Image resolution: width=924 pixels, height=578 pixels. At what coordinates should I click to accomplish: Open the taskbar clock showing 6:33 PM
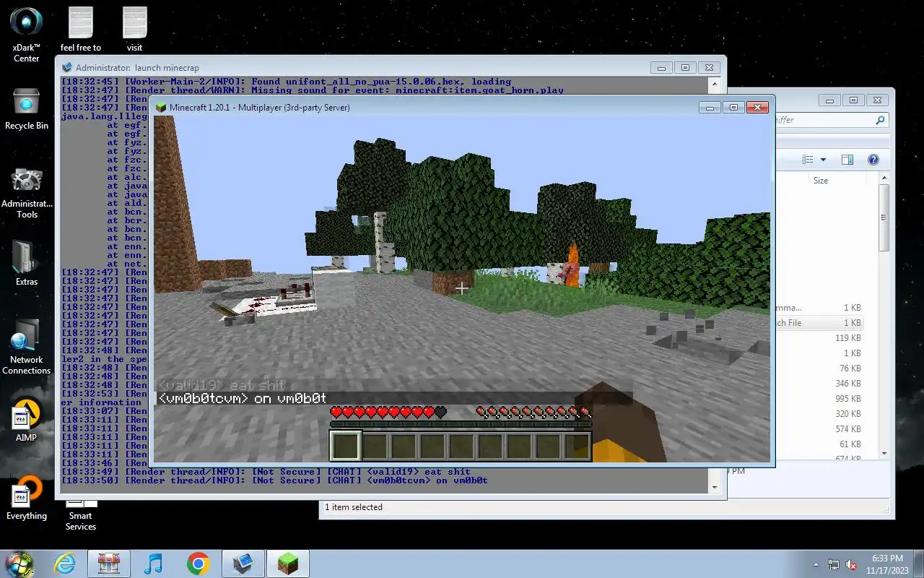click(x=887, y=564)
